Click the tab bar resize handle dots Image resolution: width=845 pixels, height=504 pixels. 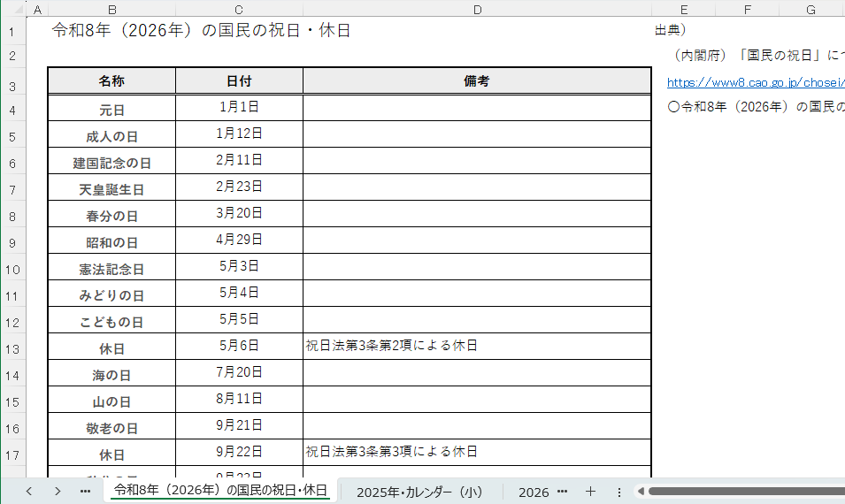pos(619,492)
